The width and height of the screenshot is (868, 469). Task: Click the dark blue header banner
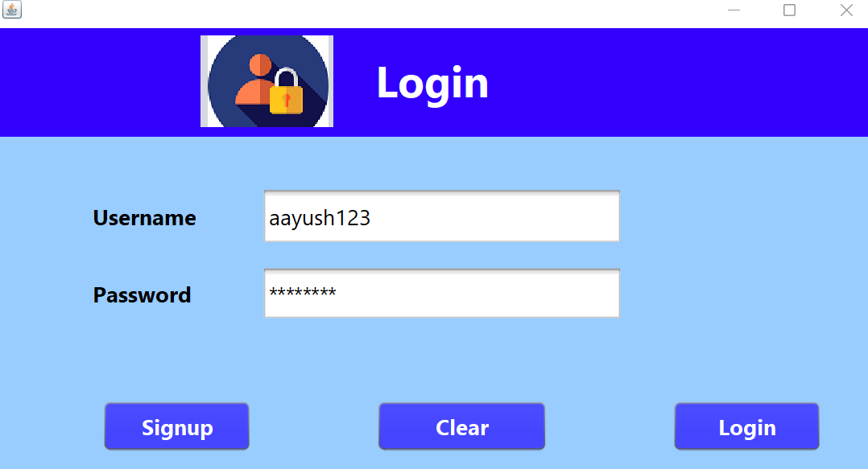[x=664, y=82]
